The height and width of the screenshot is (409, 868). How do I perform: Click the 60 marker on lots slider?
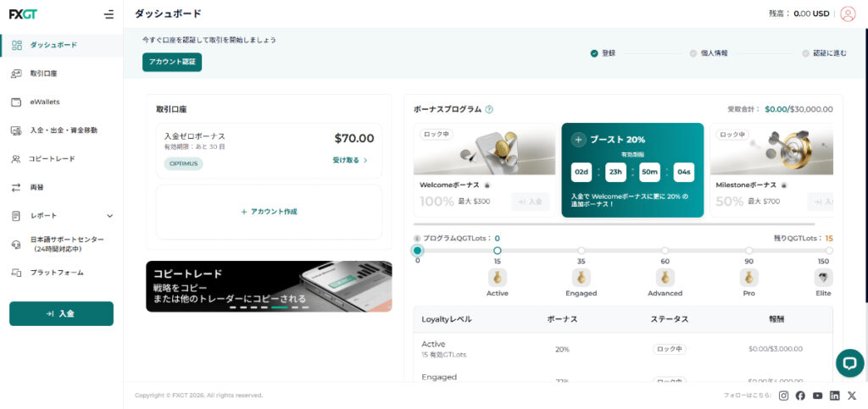[665, 251]
